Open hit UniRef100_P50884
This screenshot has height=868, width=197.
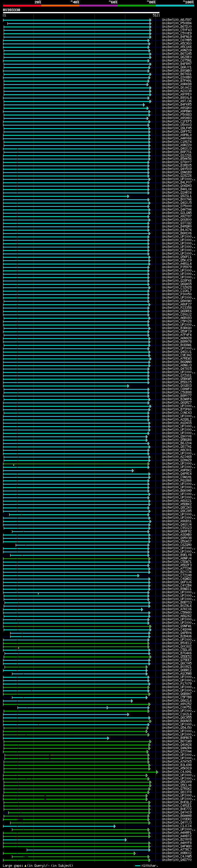point(177,23)
